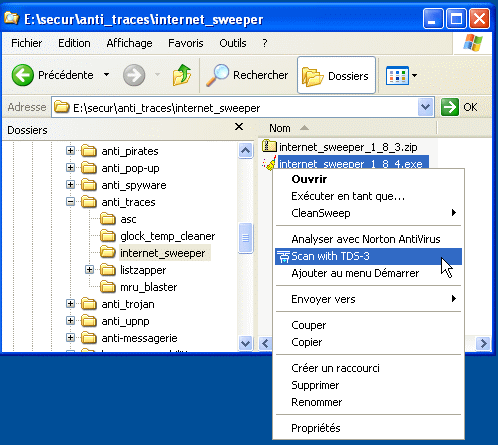Image resolution: width=498 pixels, height=445 pixels.
Task: Click the glock_temp_cleaner folder icon
Action: [108, 236]
